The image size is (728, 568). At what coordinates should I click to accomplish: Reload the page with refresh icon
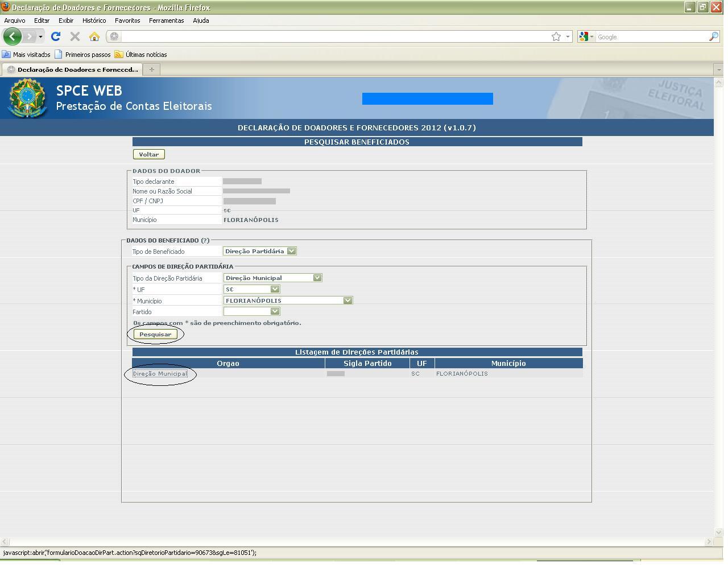56,36
